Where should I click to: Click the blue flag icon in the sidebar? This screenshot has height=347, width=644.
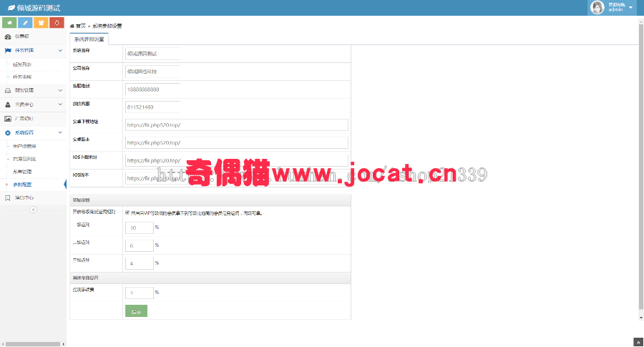[7, 51]
